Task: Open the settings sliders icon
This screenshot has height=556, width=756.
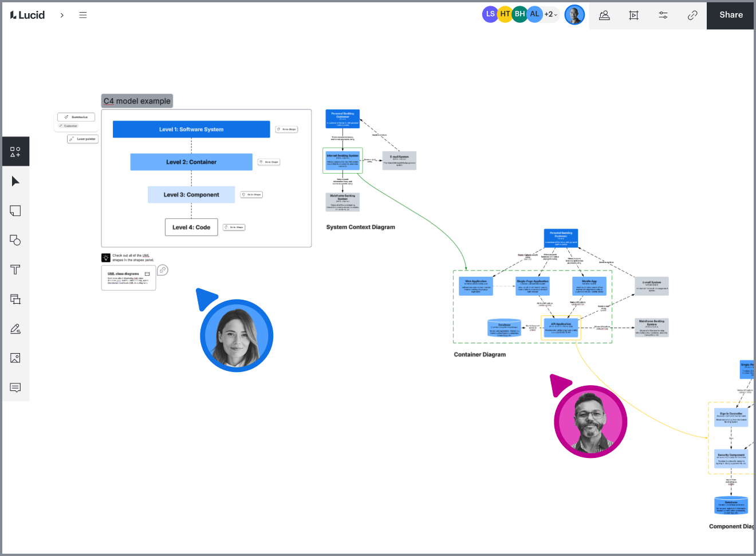Action: pos(663,15)
